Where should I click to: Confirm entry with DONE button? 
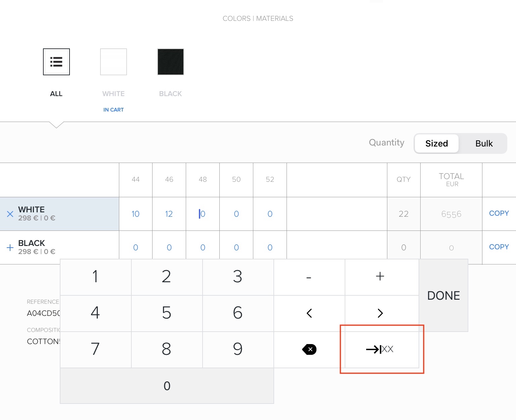click(x=443, y=295)
